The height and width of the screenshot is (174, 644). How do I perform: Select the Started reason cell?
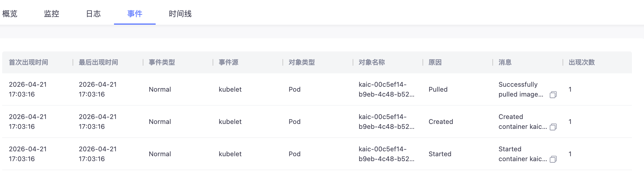pyautogui.click(x=440, y=154)
